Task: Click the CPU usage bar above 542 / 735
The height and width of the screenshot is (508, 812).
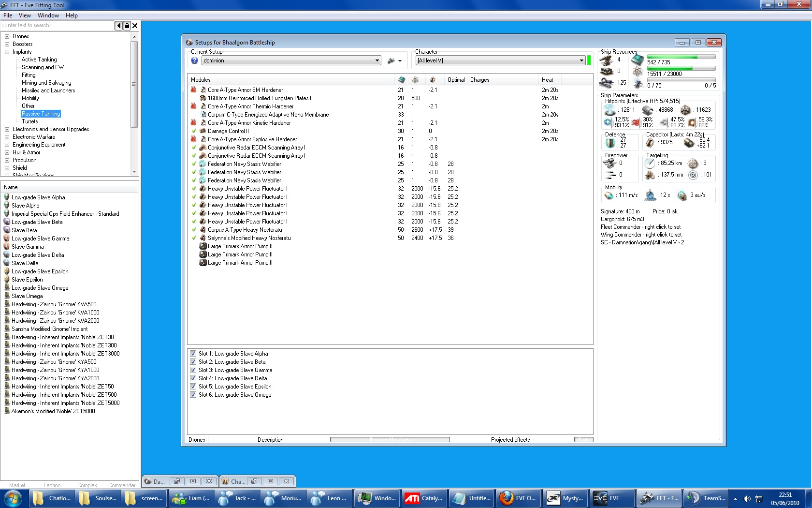Action: point(681,57)
